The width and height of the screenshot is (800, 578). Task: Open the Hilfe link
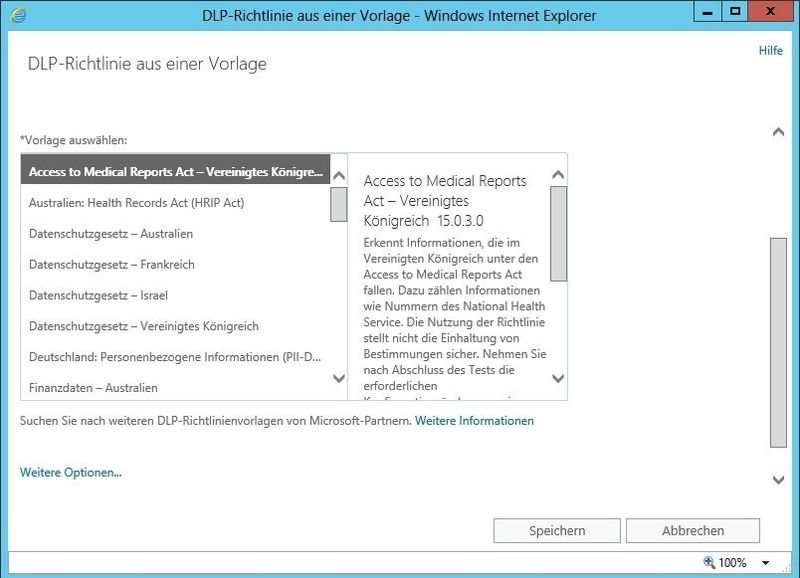tap(770, 51)
